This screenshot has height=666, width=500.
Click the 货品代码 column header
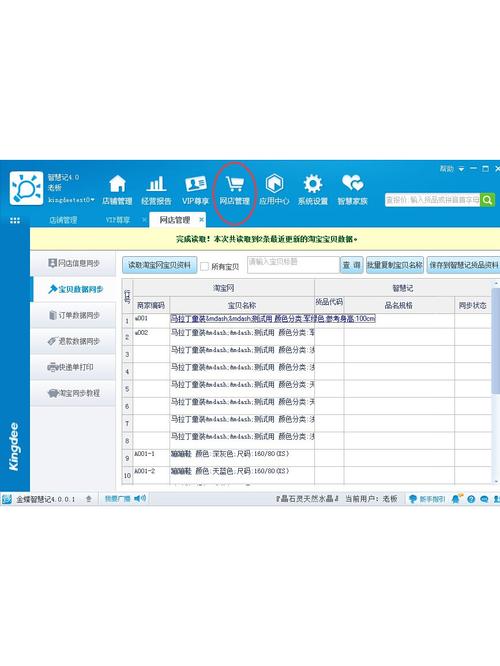coord(329,302)
